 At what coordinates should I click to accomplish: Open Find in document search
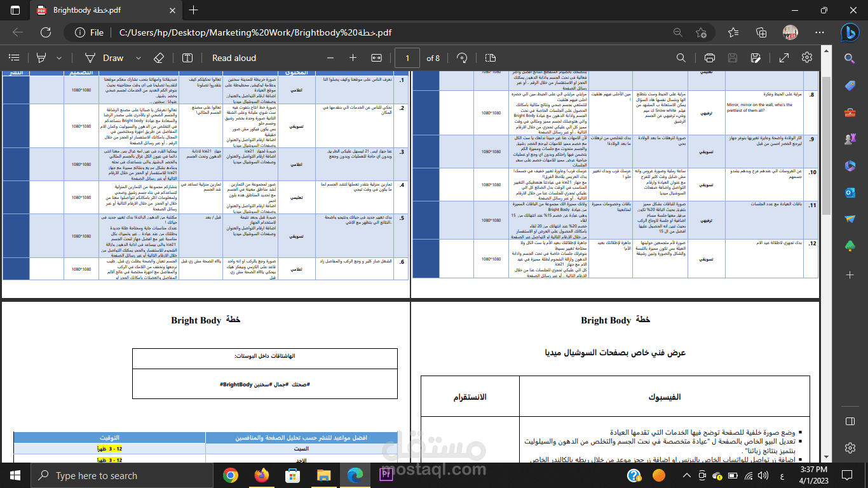[x=681, y=58]
